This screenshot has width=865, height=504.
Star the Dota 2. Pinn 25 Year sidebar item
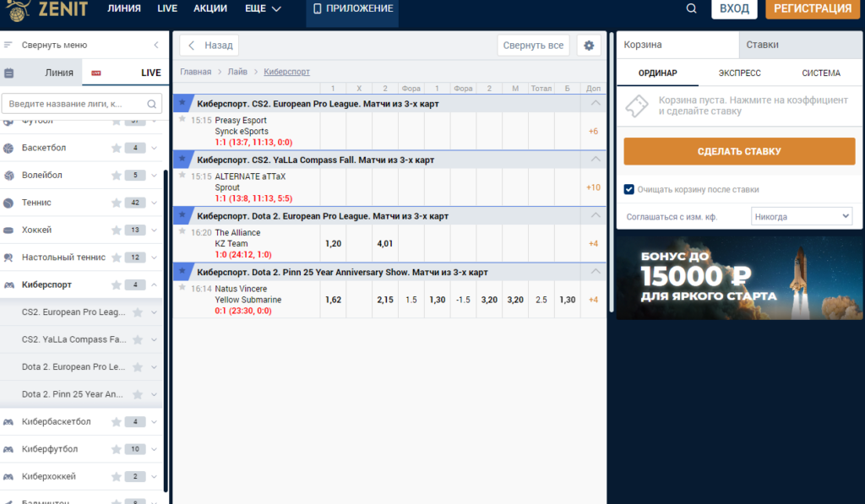pos(138,394)
